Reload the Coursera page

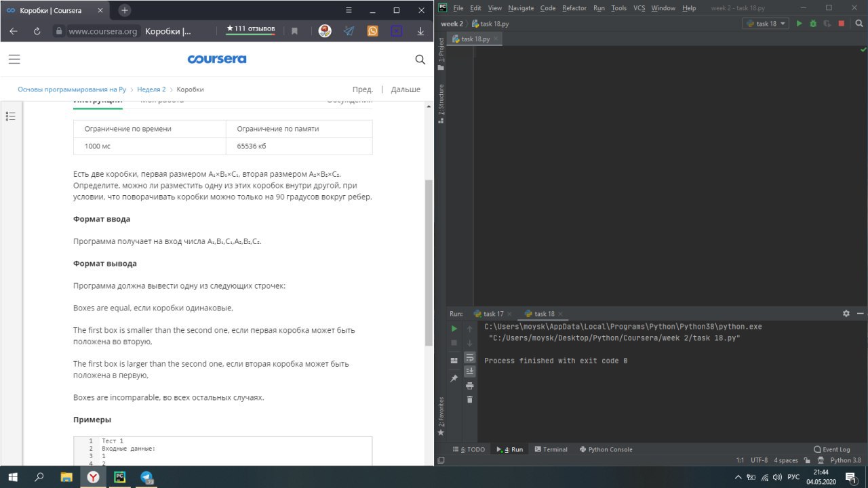[37, 31]
